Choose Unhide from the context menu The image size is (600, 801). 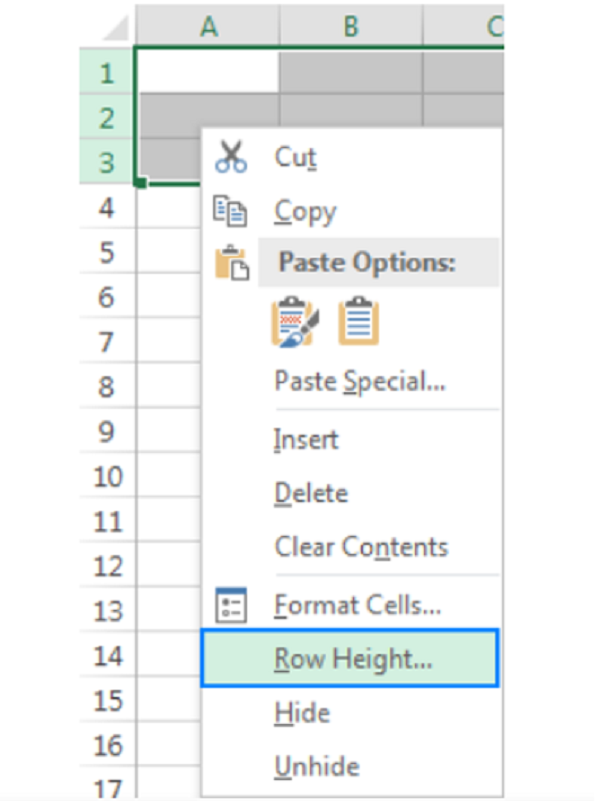[x=316, y=767]
